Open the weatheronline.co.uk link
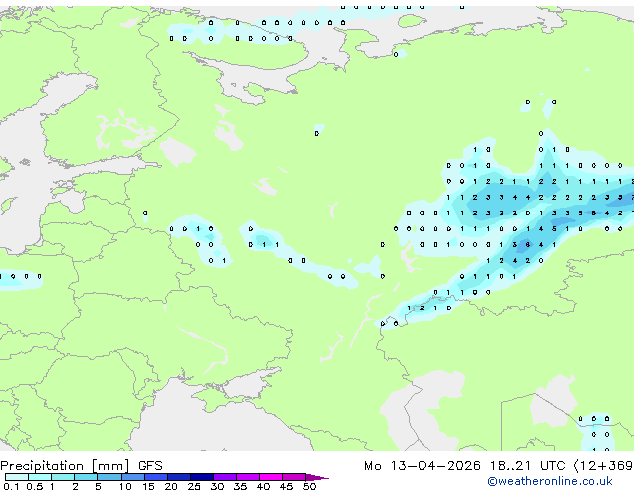Image resolution: width=634 pixels, height=490 pixels. click(549, 481)
